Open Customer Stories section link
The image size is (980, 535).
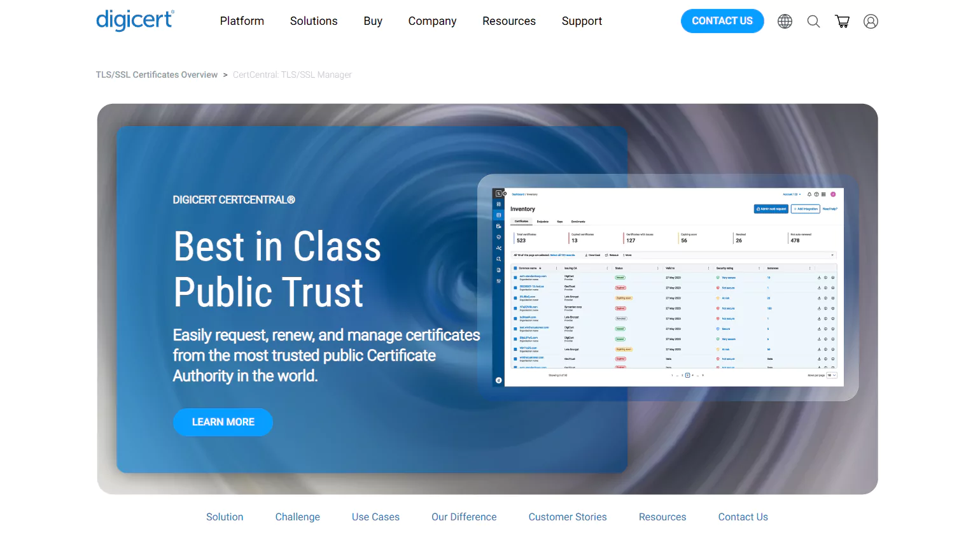point(567,517)
